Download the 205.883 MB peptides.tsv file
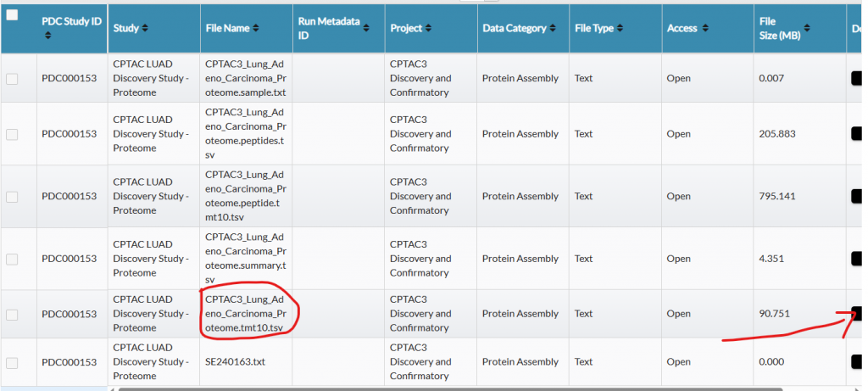The height and width of the screenshot is (391, 868). [x=856, y=134]
